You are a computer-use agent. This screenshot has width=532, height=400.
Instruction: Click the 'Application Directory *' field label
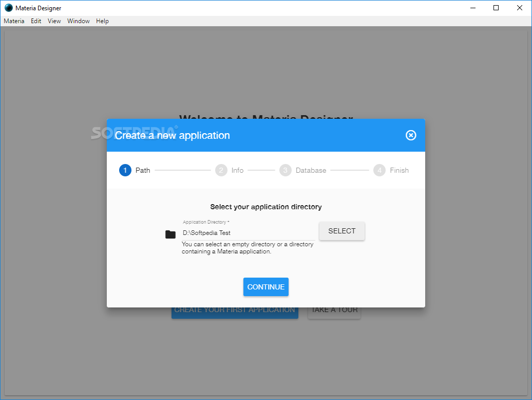click(x=206, y=222)
